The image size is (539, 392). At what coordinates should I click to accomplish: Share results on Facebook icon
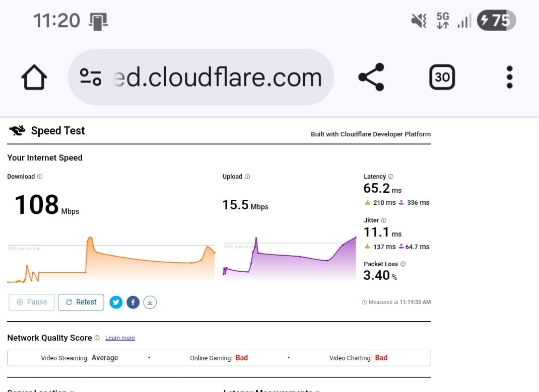click(132, 302)
